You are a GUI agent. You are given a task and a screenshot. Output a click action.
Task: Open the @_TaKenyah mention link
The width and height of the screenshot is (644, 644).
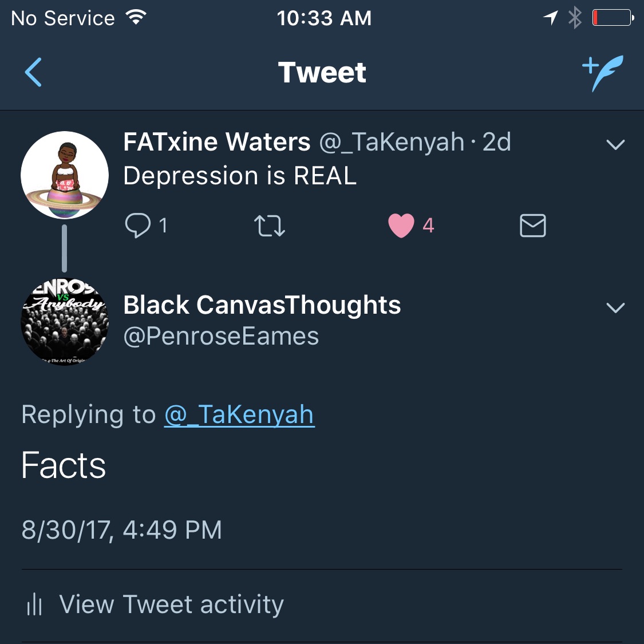coord(239,414)
